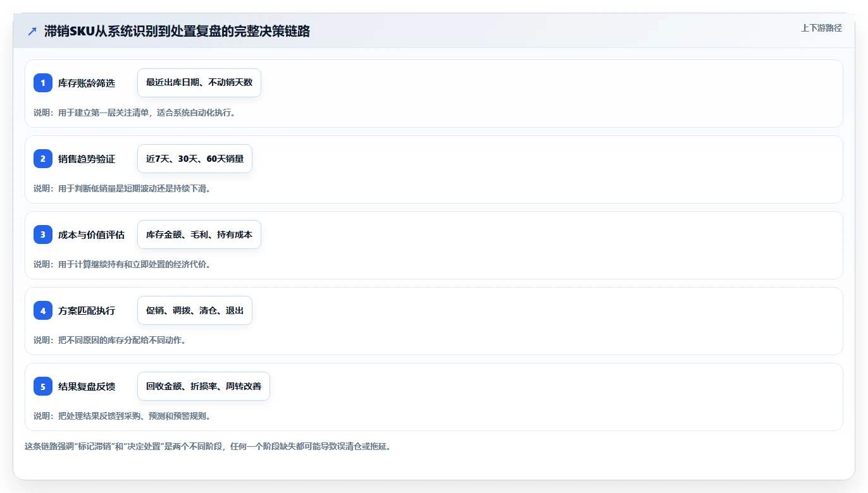Click the title 滞销SKU从系统识别到处置复盘的完整决策链路
868x493 pixels.
(x=177, y=32)
